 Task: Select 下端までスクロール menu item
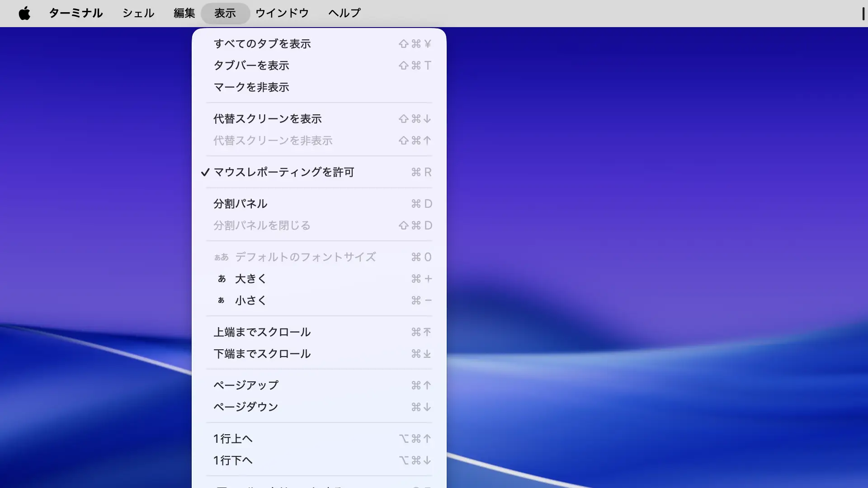point(262,354)
